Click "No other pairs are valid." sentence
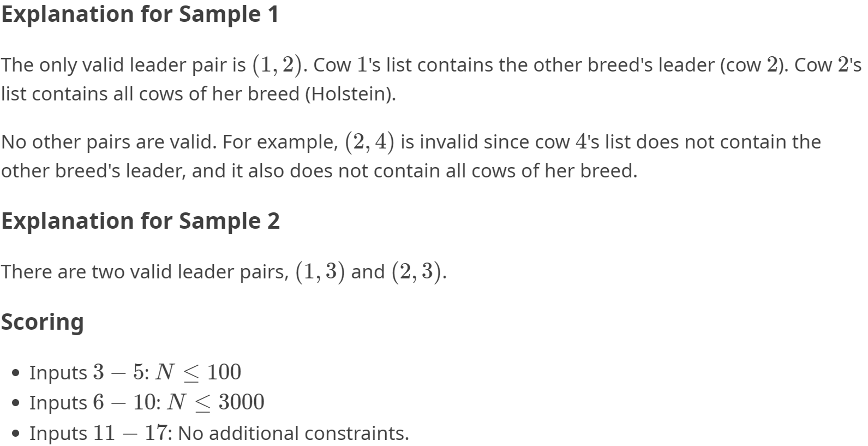Screen dimensions: 868x446 109,142
